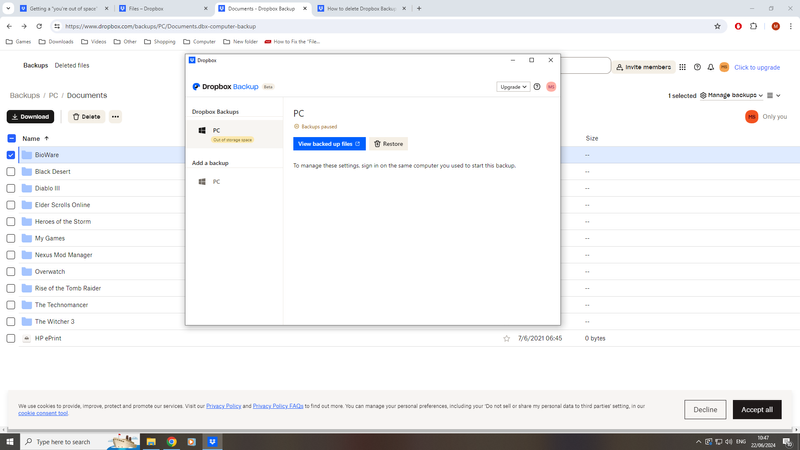Open the Windows Start menu
This screenshot has width=800, height=450.
(10, 442)
